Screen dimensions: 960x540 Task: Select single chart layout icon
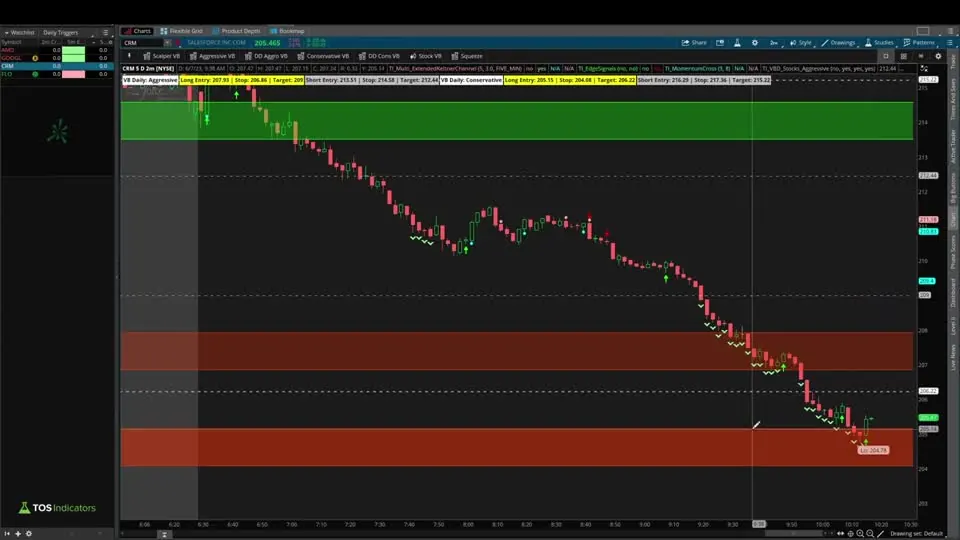886,56
